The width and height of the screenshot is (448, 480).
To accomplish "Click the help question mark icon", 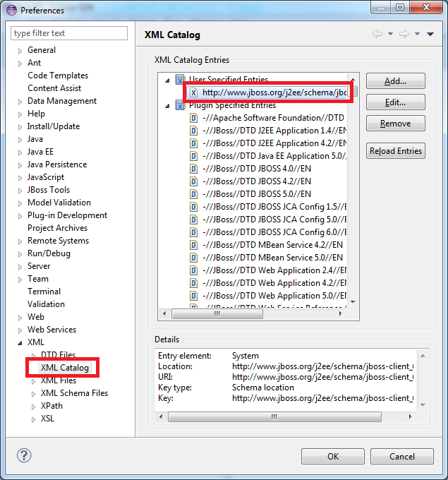I will pos(24,455).
